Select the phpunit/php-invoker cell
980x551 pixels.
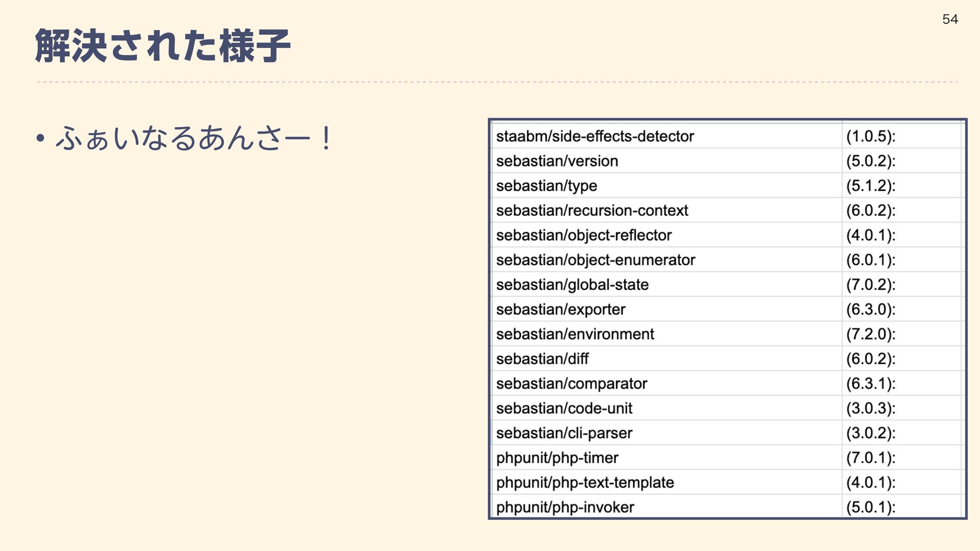565,507
